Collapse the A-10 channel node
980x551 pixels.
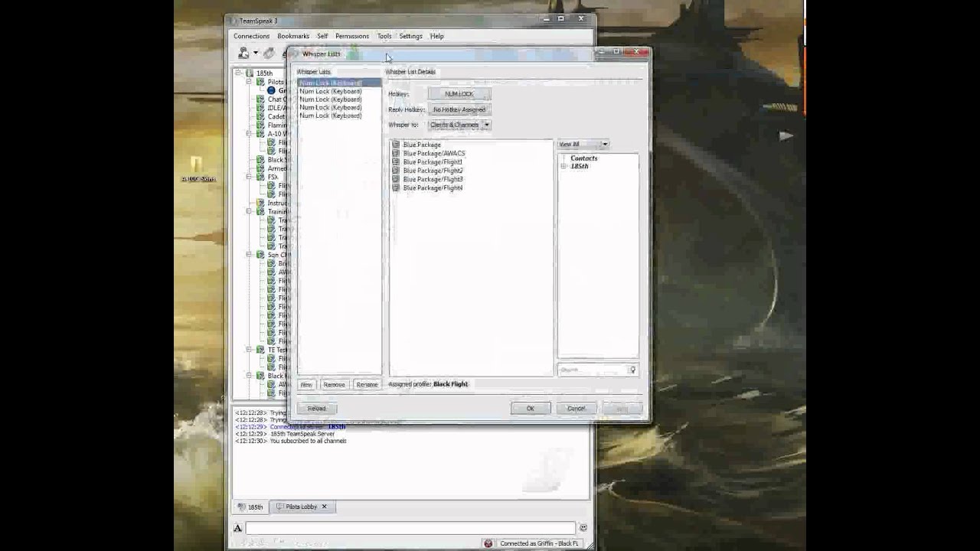(249, 134)
